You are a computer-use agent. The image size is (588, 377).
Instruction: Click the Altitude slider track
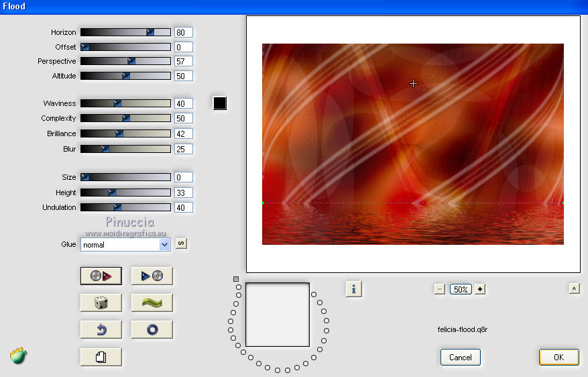[x=125, y=76]
